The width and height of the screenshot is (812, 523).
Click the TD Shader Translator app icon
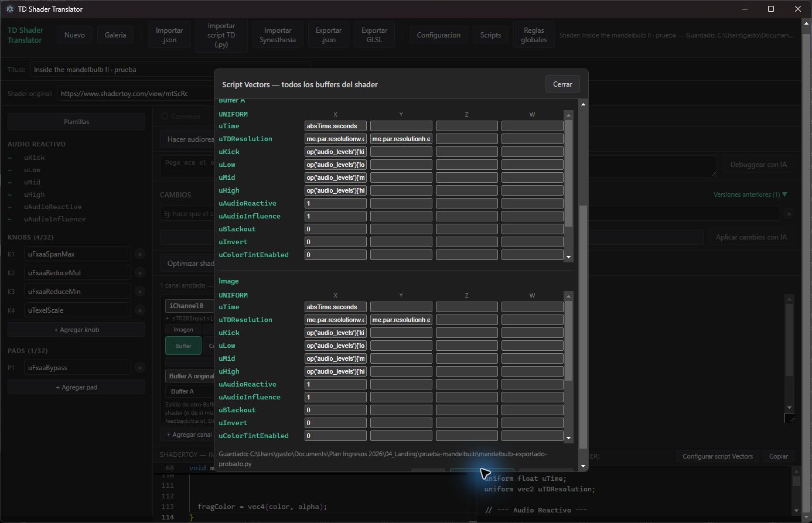click(9, 9)
